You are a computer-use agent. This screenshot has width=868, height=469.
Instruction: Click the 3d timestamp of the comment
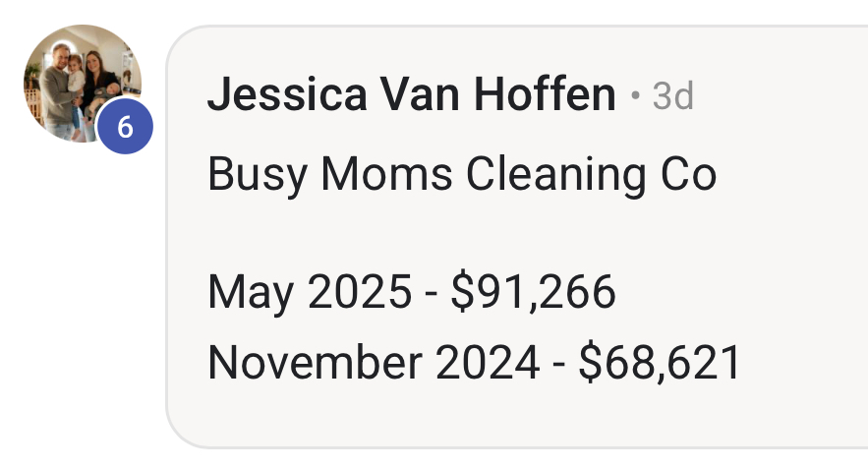click(x=672, y=96)
